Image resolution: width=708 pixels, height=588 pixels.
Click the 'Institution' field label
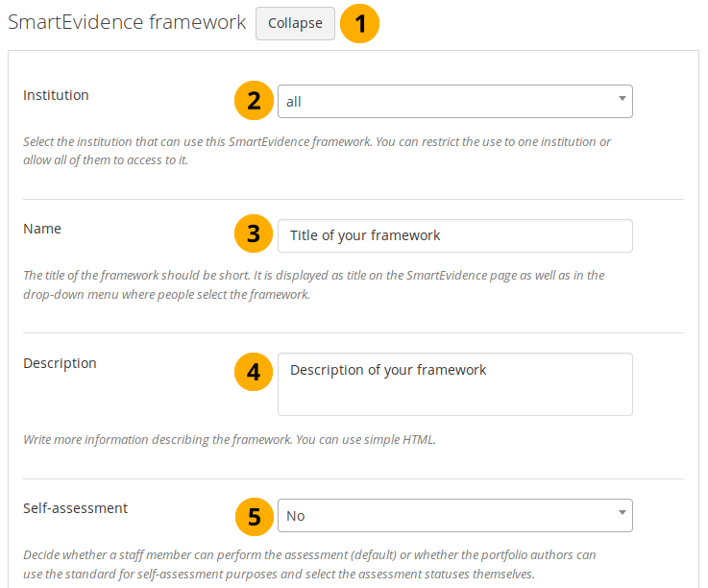pos(56,95)
